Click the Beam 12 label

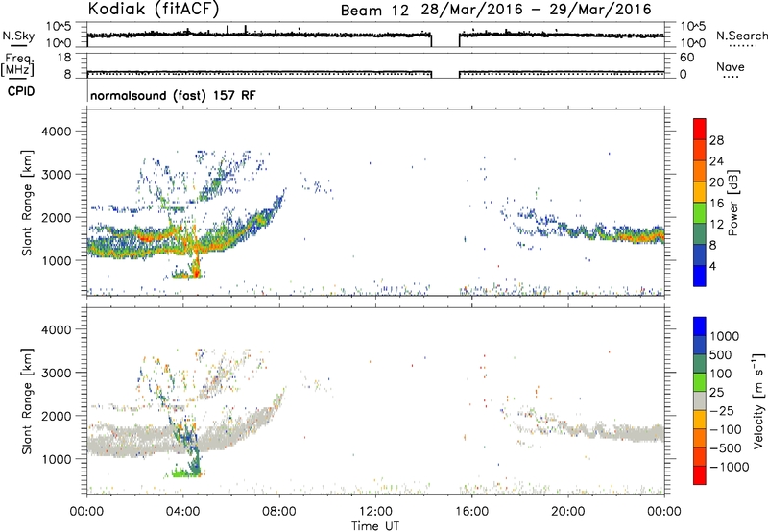click(x=374, y=11)
